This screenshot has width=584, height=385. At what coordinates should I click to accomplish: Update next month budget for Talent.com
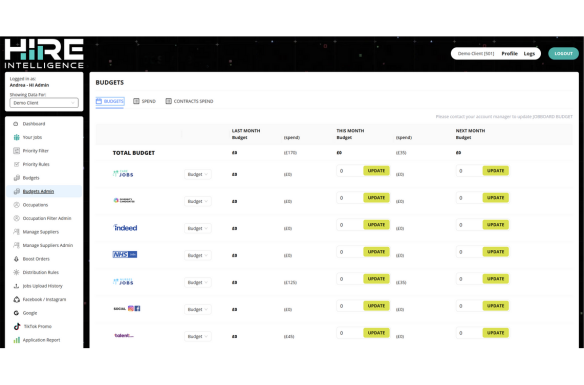tap(495, 333)
